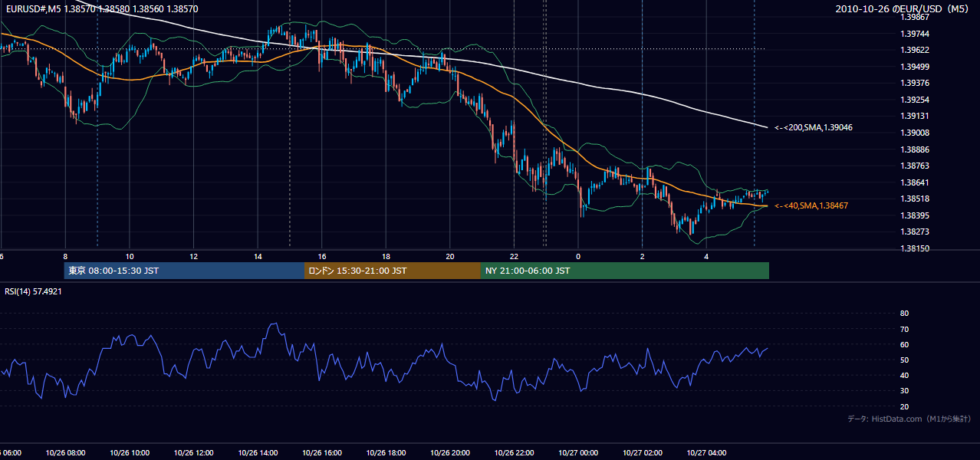Click RSI scale level 70
Image resolution: width=980 pixels, height=460 pixels.
904,329
